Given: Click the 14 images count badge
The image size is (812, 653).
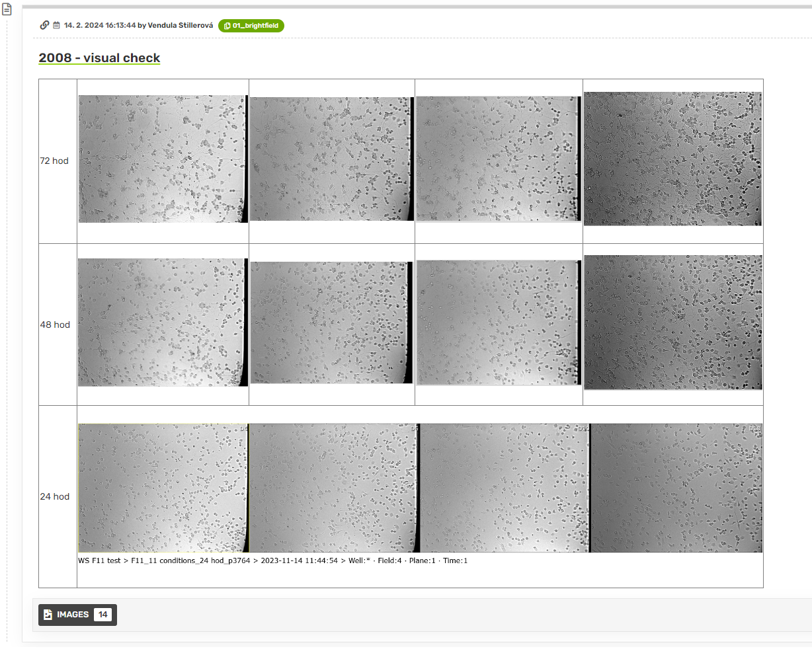Looking at the screenshot, I should [102, 615].
